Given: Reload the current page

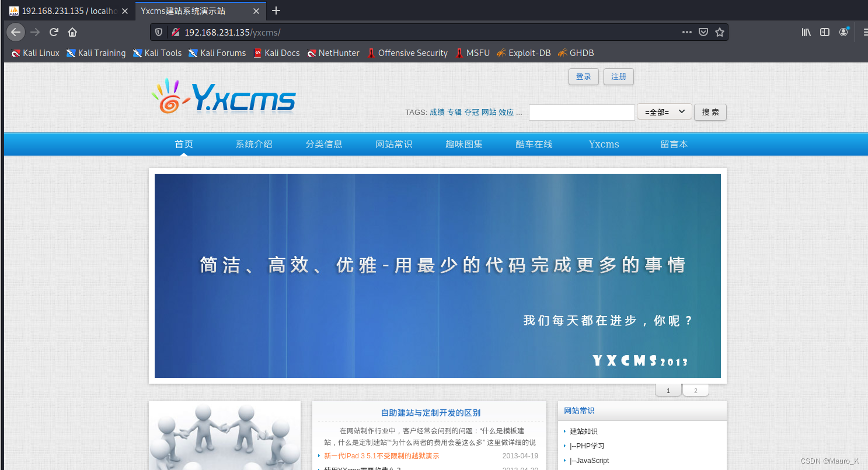Looking at the screenshot, I should tap(53, 32).
